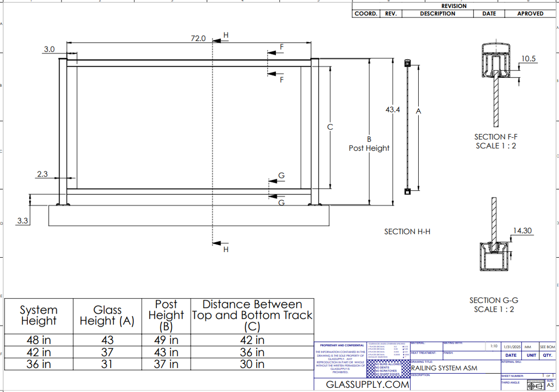Click the 1/31/2025 date value

[512, 347]
